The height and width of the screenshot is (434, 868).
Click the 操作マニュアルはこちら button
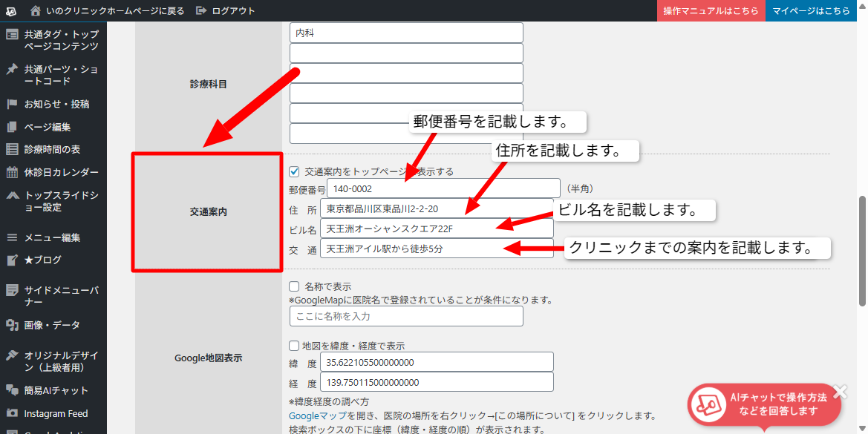pyautogui.click(x=711, y=11)
